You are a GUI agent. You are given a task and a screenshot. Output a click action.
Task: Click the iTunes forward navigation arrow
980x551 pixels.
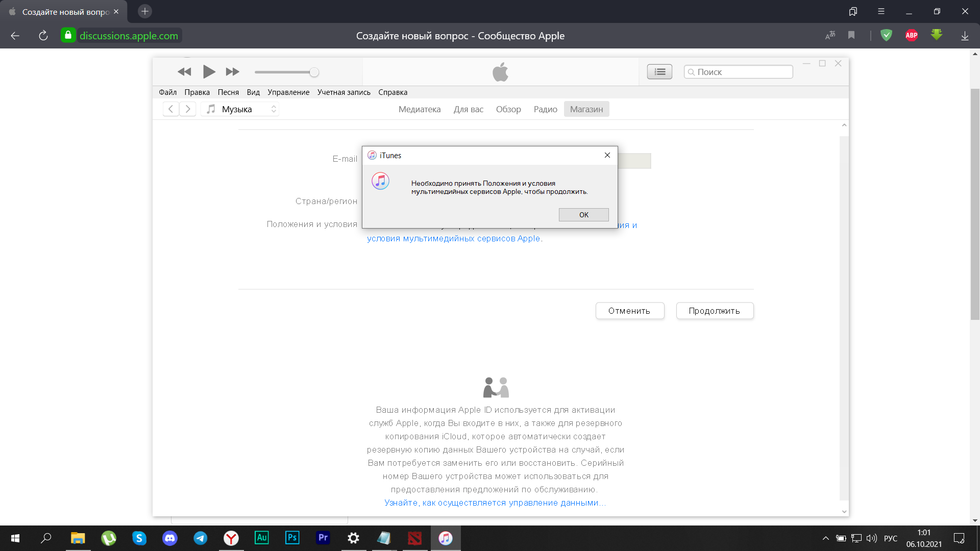coord(188,109)
